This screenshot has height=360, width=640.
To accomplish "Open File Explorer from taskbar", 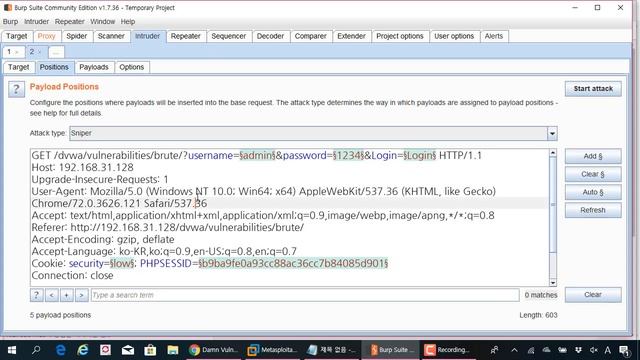I will point(173,350).
